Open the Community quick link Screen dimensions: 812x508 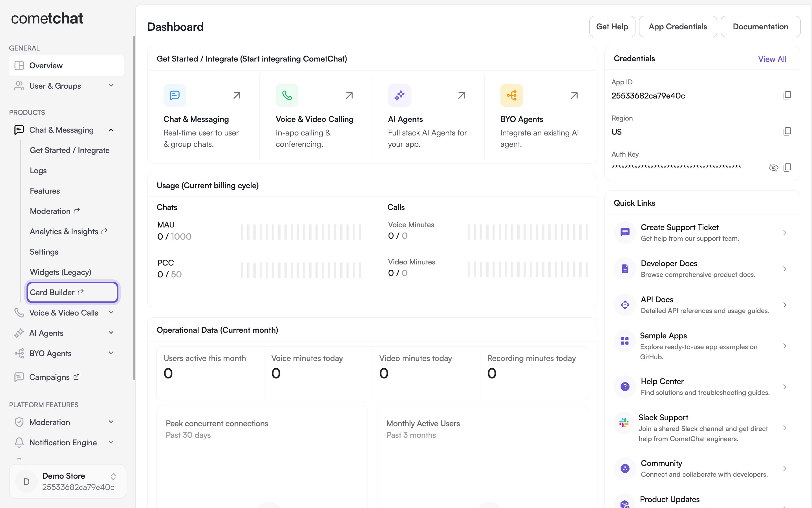tap(701, 468)
